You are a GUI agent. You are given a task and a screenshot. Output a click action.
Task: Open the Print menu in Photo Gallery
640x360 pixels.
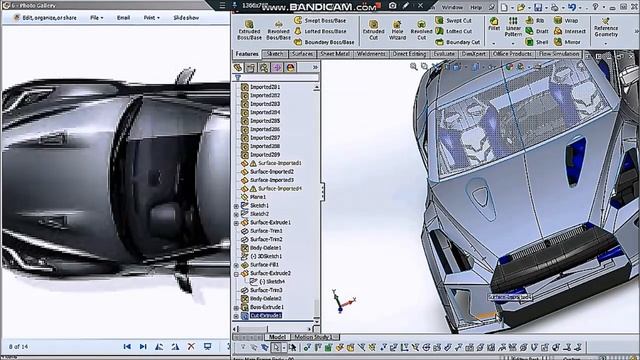click(151, 18)
